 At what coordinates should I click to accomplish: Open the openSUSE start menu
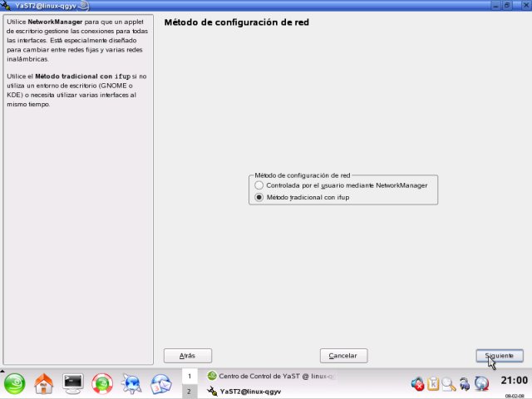[x=15, y=384]
